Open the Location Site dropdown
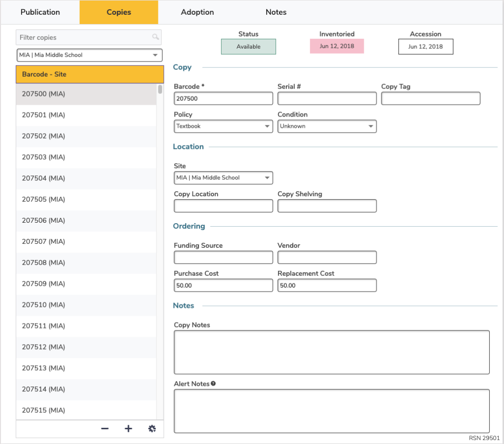Viewport: 504px width, 444px height. [223, 178]
